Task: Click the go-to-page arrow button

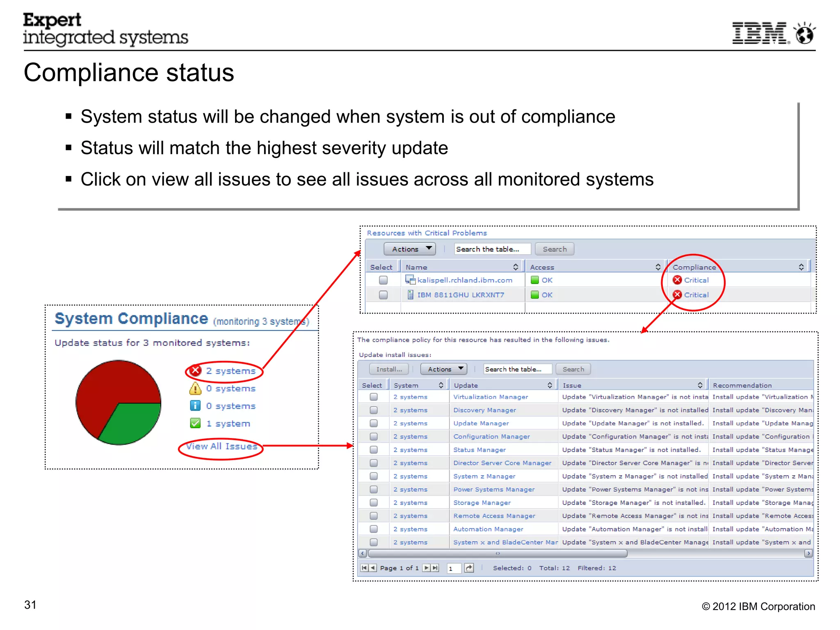Action: (469, 568)
